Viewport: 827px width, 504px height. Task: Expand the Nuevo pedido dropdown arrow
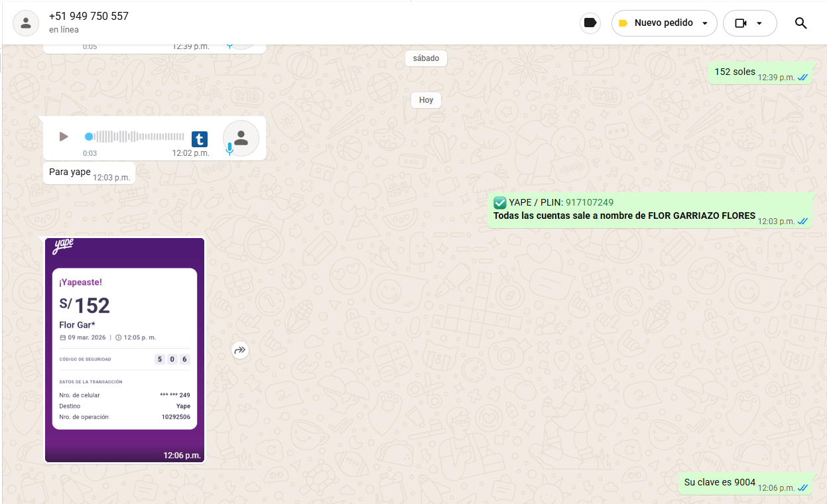[x=704, y=24]
